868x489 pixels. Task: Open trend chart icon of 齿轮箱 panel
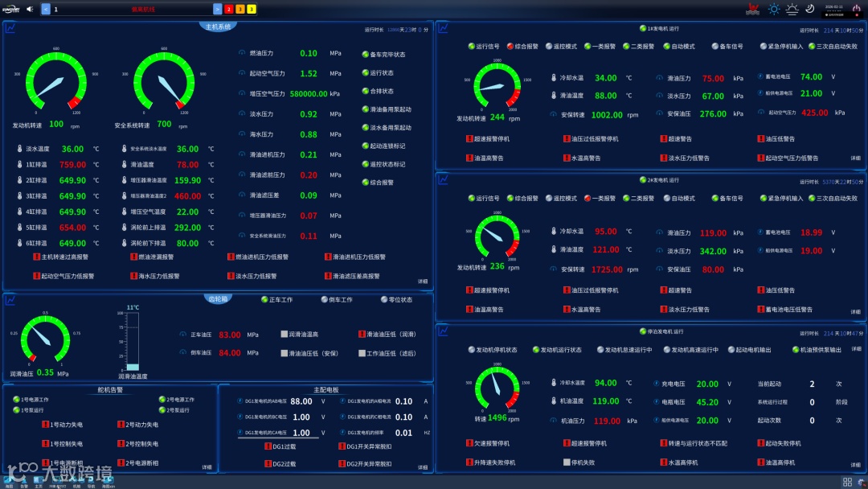(x=10, y=300)
